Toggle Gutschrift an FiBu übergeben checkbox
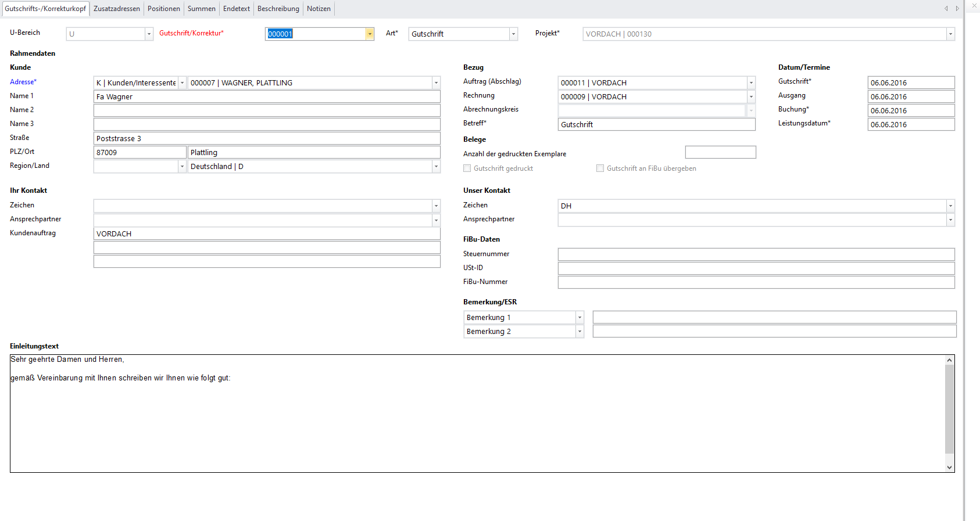This screenshot has height=521, width=980. tap(600, 168)
